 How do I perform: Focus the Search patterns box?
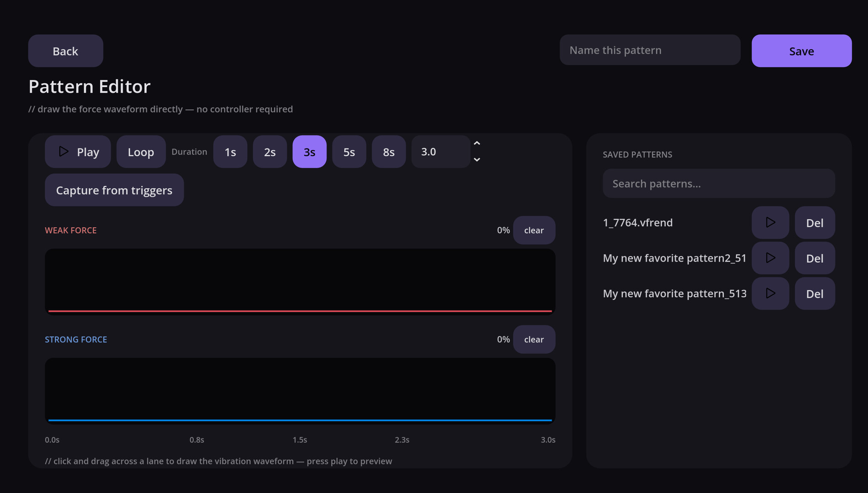click(719, 184)
